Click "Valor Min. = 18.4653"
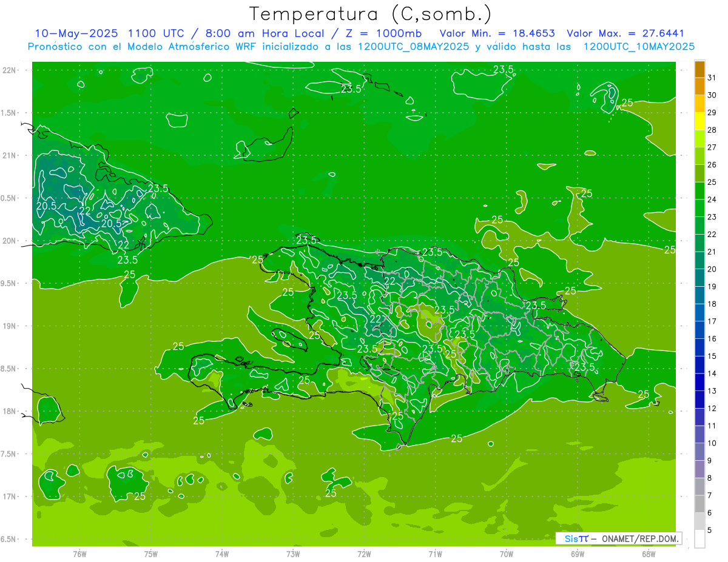 (497, 33)
